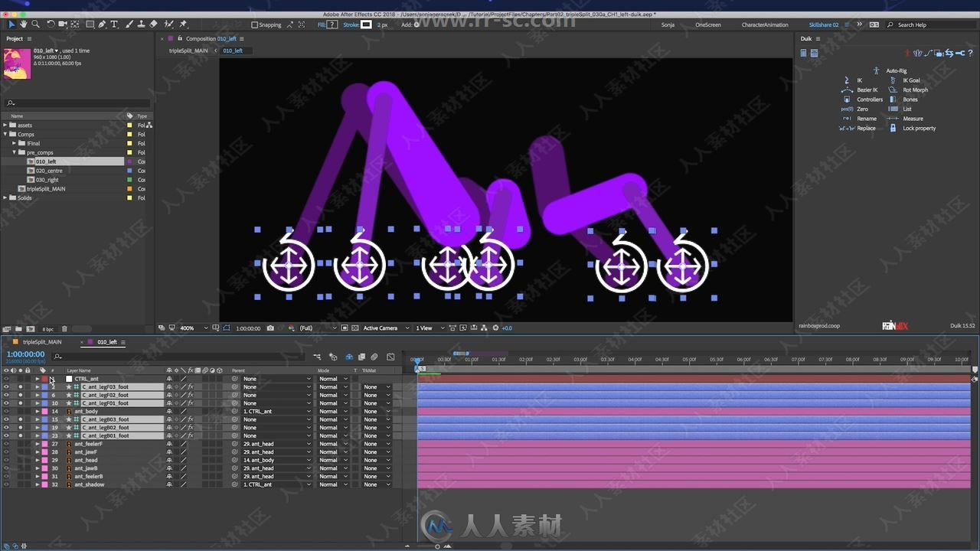The height and width of the screenshot is (551, 980).
Task: Open the Fill options swatch
Action: click(x=332, y=24)
